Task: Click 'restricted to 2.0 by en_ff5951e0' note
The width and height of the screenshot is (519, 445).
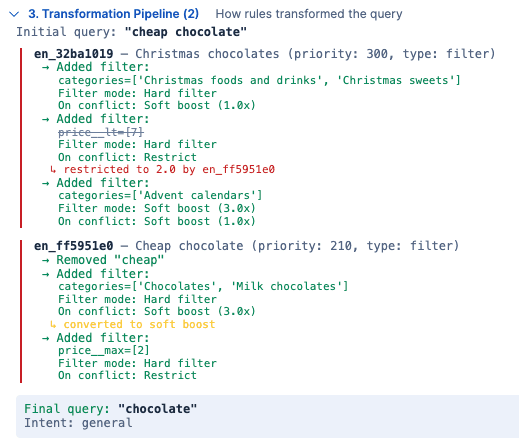Action: tap(169, 169)
